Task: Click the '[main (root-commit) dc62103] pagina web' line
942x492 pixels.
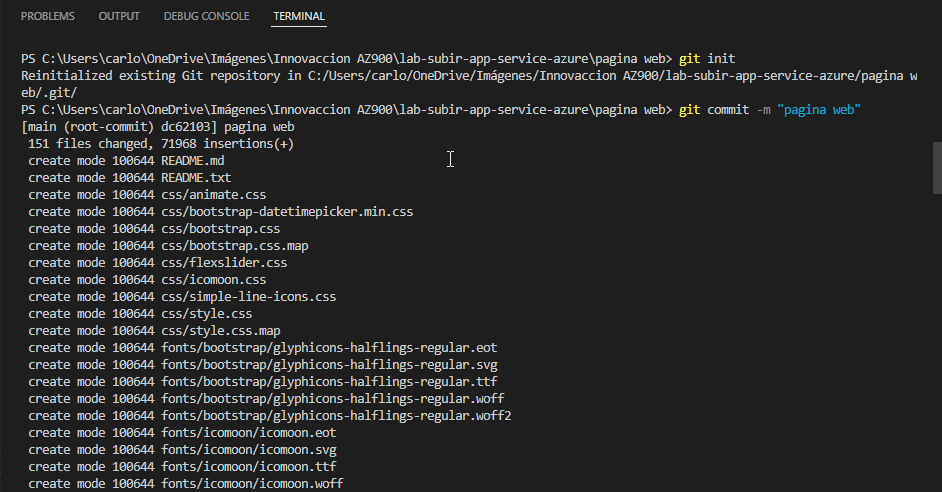Action: point(158,127)
